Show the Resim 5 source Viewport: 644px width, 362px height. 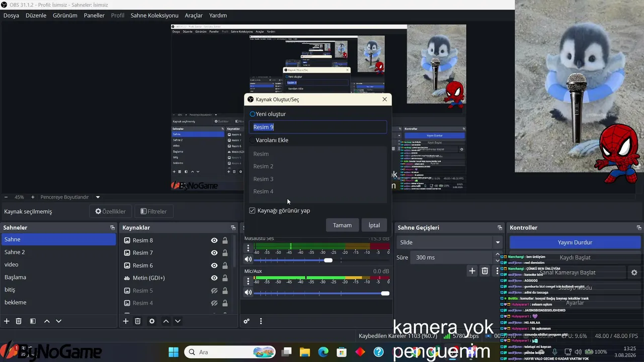tap(214, 291)
